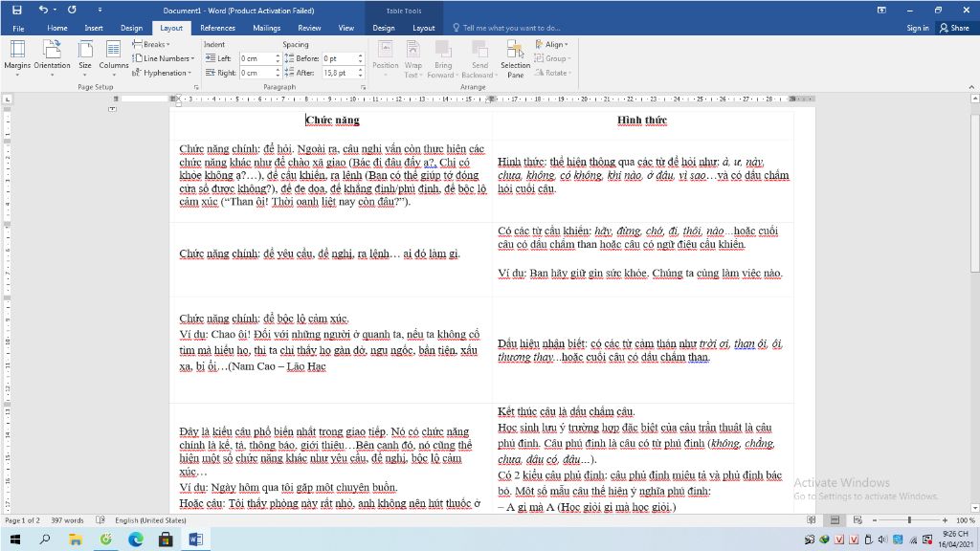This screenshot has height=551, width=980.
Task: Open the Margins gallery
Action: pyautogui.click(x=17, y=58)
